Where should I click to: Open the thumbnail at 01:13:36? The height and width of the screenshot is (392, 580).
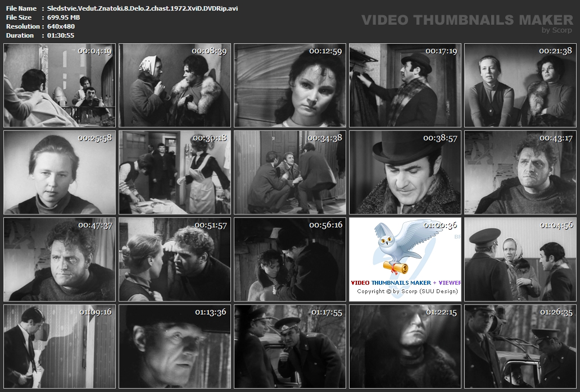(x=175, y=347)
